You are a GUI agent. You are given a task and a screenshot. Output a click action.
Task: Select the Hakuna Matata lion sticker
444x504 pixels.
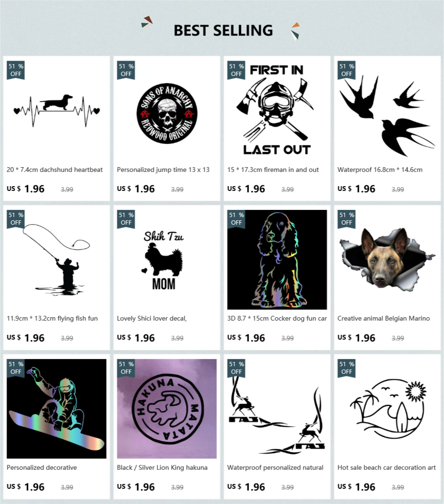click(x=167, y=409)
